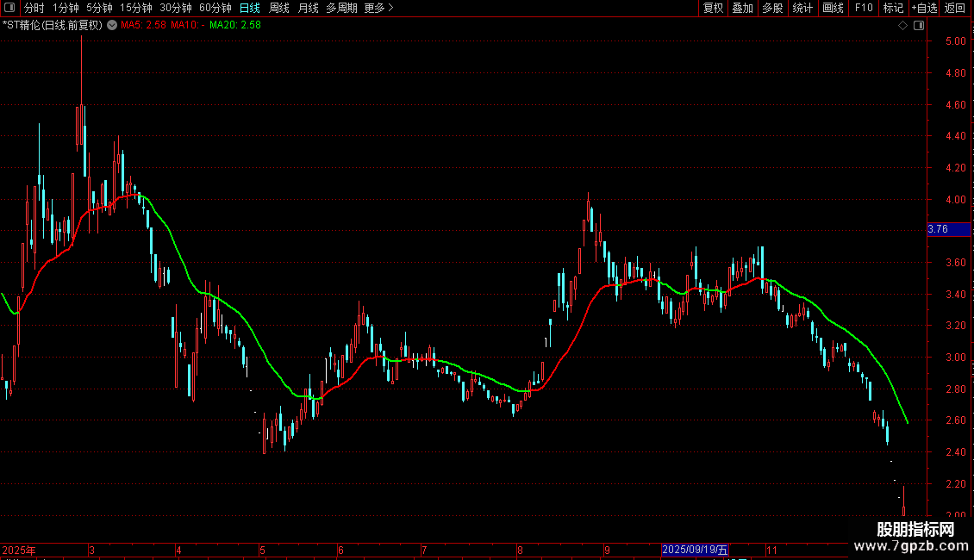Activate the 画线 drawing tools
Viewport: 974px width, 560px height.
[833, 8]
